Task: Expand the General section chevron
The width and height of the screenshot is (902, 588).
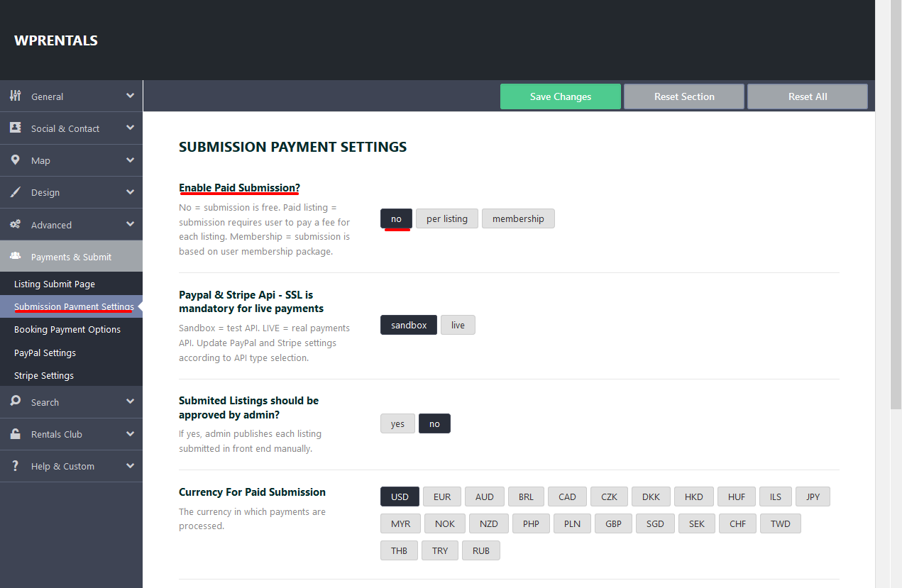Action: pos(130,96)
